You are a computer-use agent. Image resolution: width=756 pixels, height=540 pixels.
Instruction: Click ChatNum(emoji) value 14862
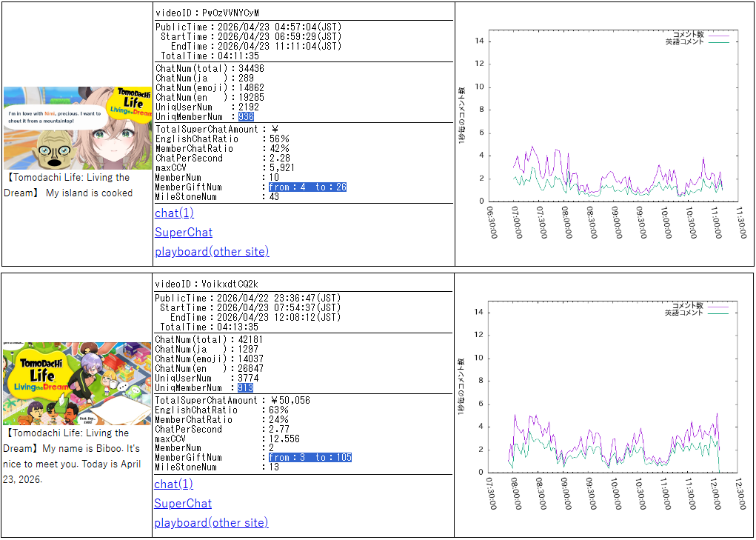[x=251, y=87]
